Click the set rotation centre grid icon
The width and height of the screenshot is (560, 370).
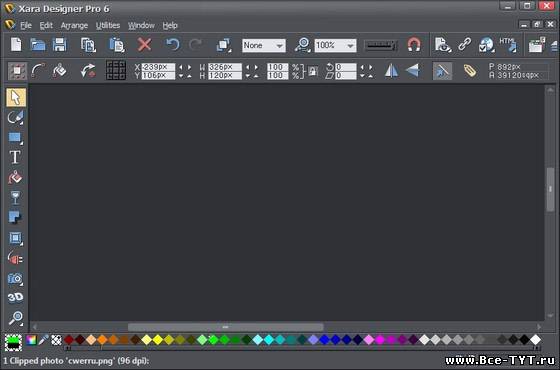point(116,70)
